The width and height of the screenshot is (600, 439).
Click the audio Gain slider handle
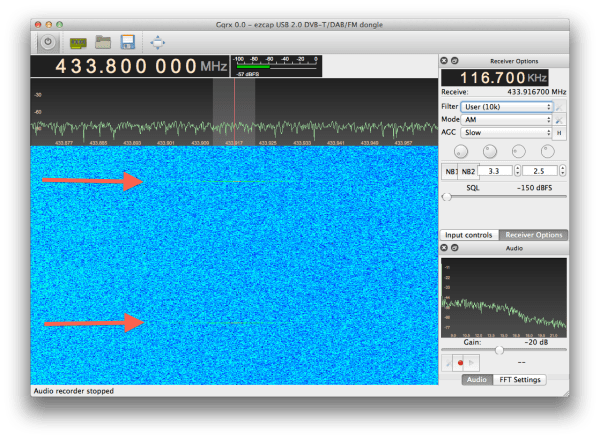(x=500, y=349)
